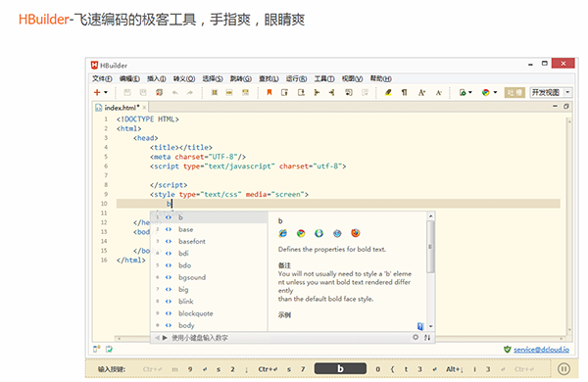Toggle the paragraph mark (¶) whitespace icon

404,92
